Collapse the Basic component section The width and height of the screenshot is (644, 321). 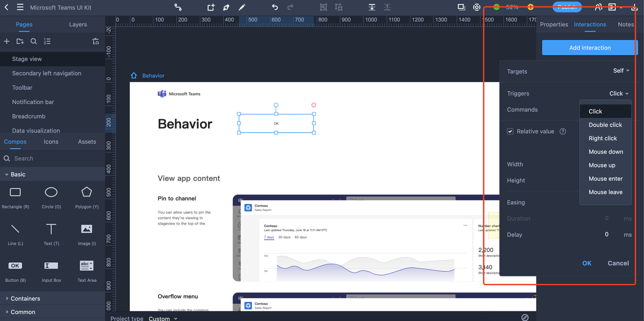tap(18, 174)
